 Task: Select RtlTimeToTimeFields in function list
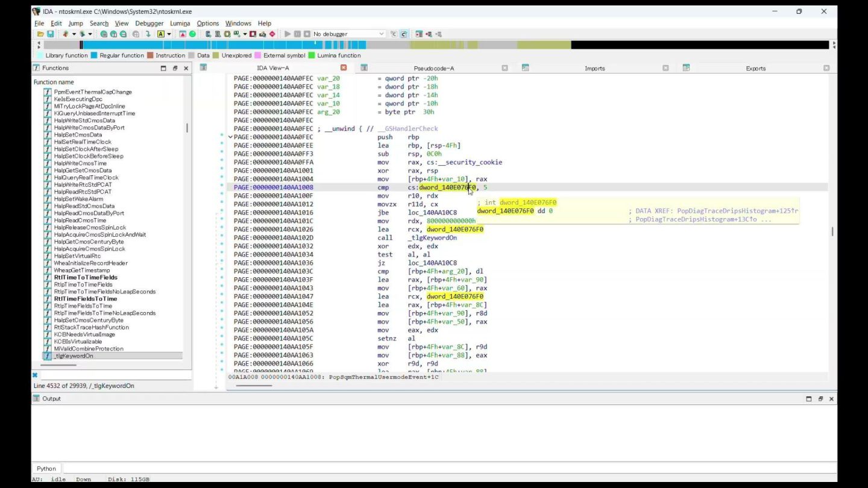click(x=86, y=278)
